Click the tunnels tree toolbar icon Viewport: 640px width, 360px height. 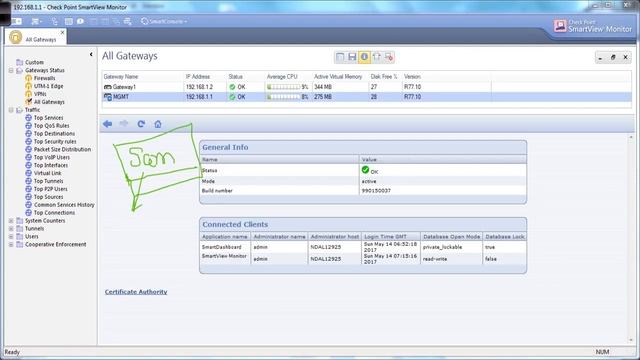55,21
